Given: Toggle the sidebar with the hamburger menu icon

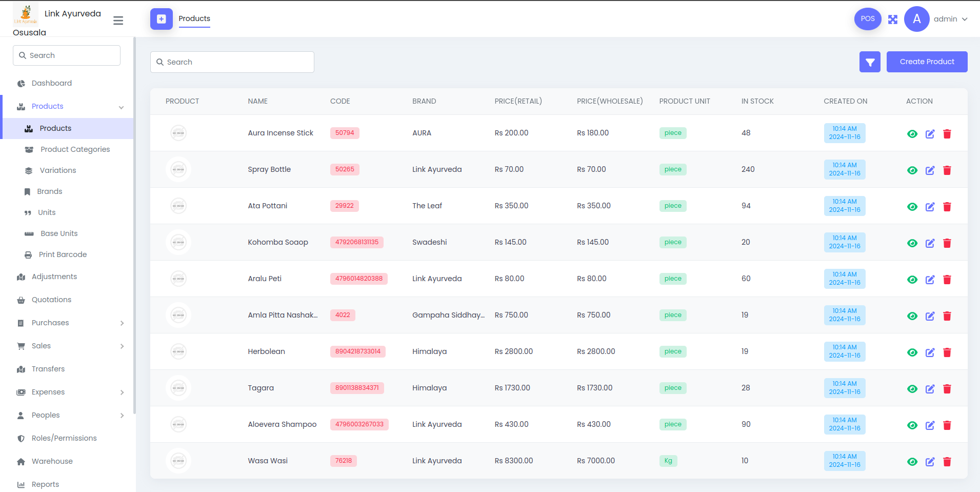Looking at the screenshot, I should (x=118, y=21).
